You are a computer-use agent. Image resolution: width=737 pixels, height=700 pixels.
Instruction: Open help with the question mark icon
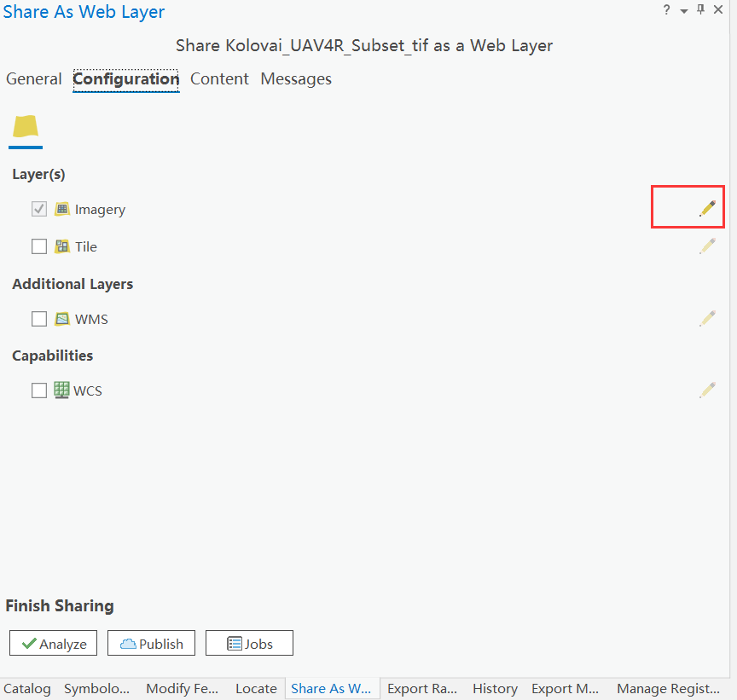click(665, 9)
